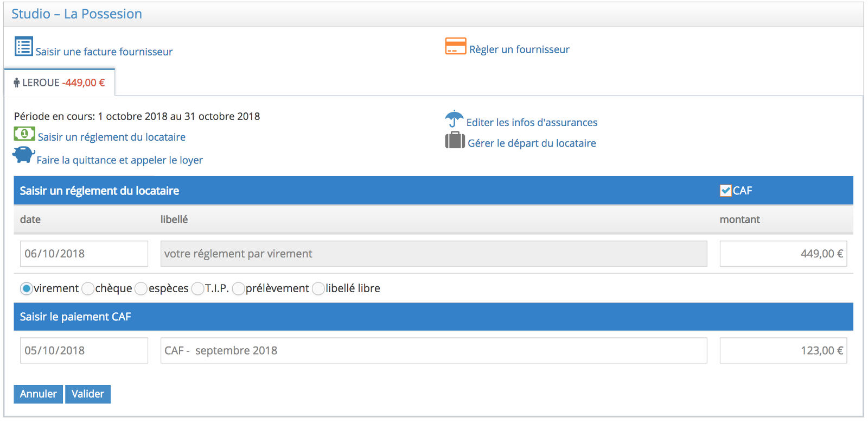Click the Valider button
Screen dimensions: 868x422
pos(88,394)
